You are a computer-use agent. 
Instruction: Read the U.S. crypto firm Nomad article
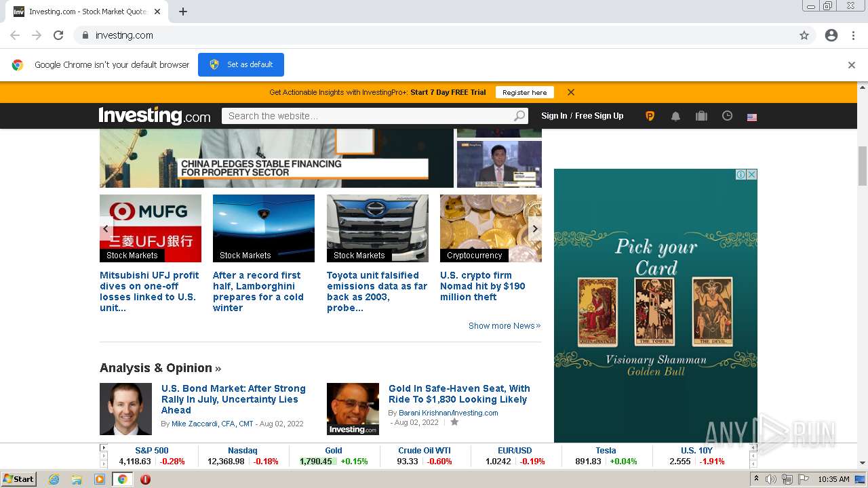(483, 286)
